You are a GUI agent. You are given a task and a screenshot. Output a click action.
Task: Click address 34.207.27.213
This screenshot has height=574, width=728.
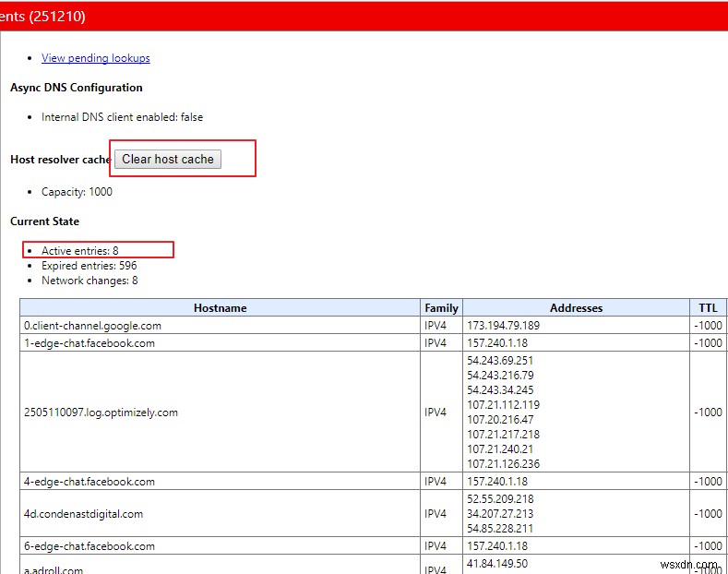click(500, 514)
